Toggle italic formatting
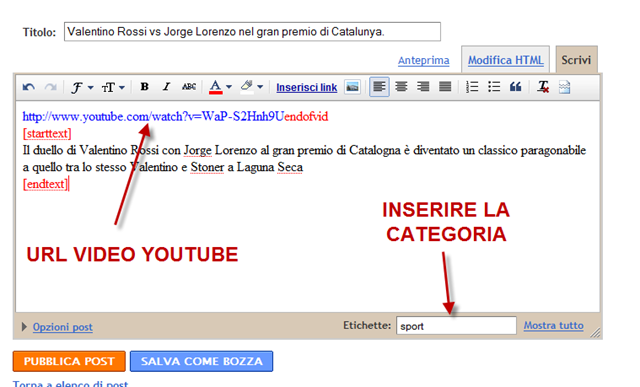The height and width of the screenshot is (387, 640). coord(166,87)
